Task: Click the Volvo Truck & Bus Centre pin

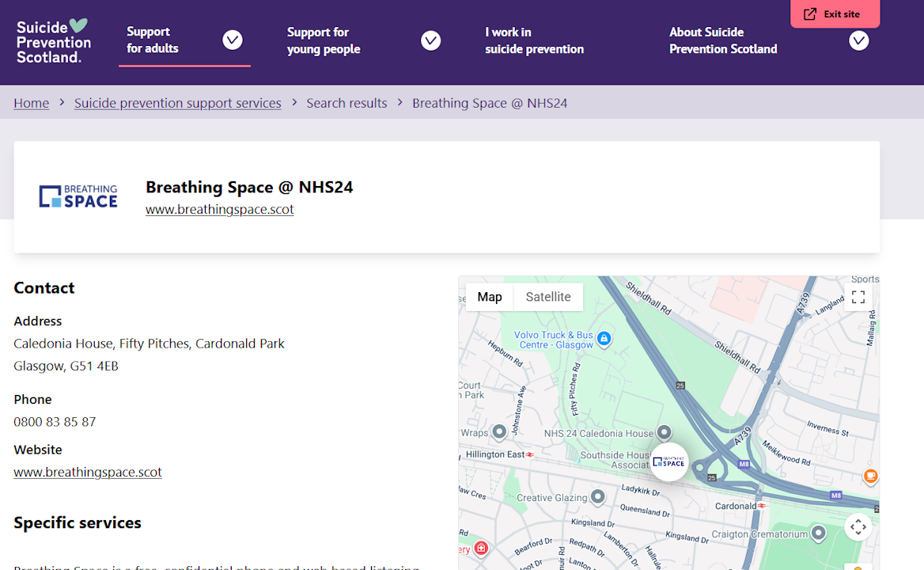Action: coord(604,338)
